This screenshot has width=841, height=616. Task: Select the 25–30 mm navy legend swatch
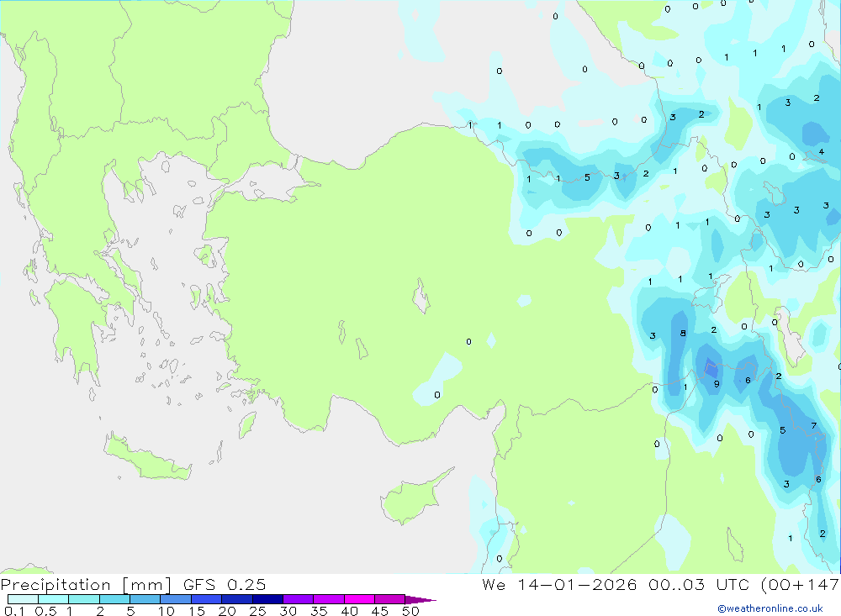(267, 599)
